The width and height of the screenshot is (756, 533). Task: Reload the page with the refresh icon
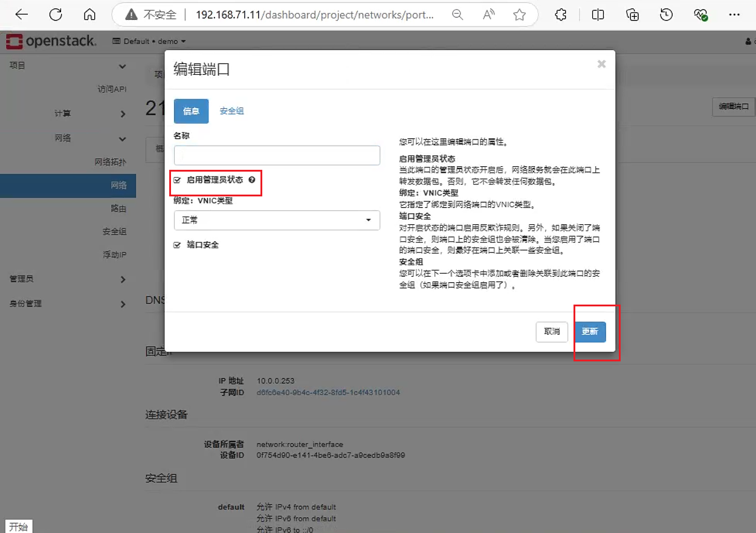(56, 15)
